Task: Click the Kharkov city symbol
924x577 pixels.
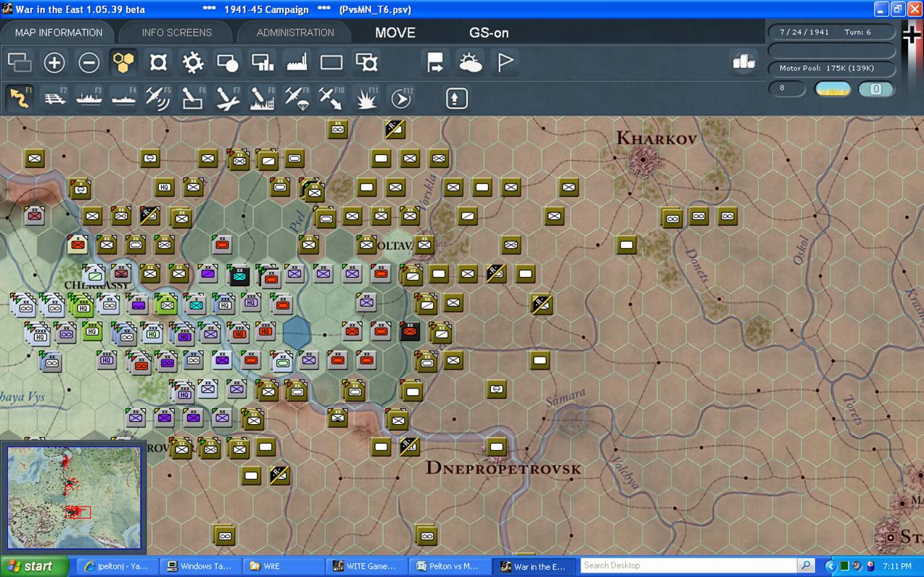Action: pyautogui.click(x=643, y=159)
